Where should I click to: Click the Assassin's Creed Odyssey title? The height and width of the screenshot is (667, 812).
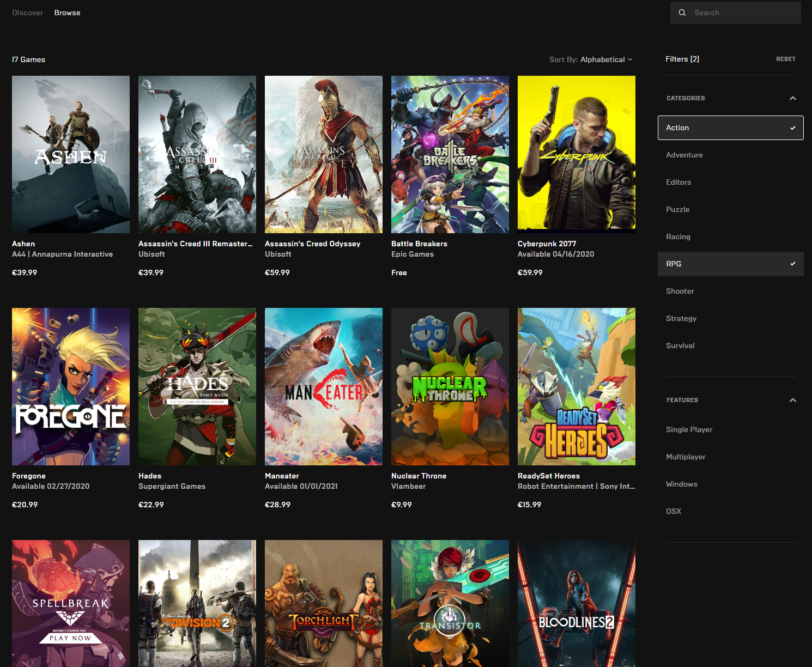point(313,244)
